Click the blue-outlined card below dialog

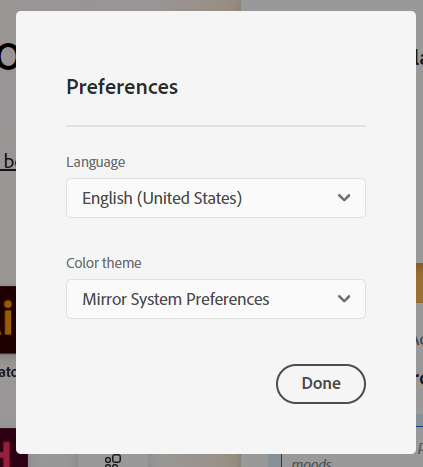tap(350, 460)
